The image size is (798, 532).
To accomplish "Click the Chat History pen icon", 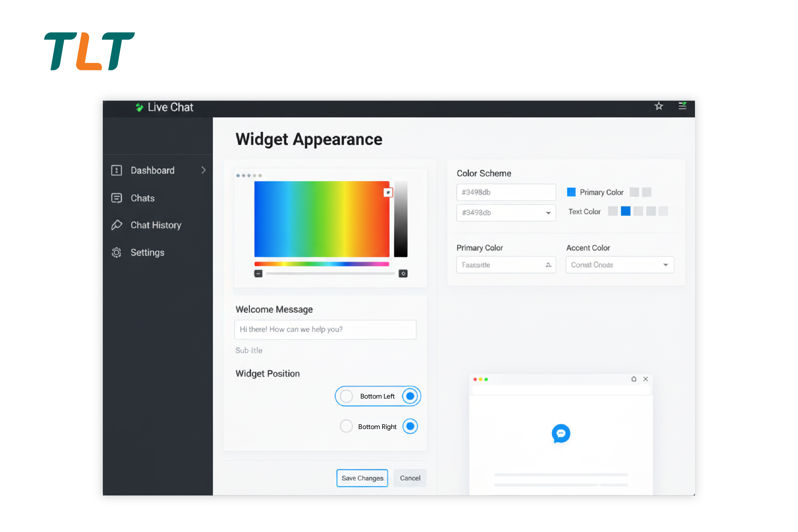I will 116,225.
